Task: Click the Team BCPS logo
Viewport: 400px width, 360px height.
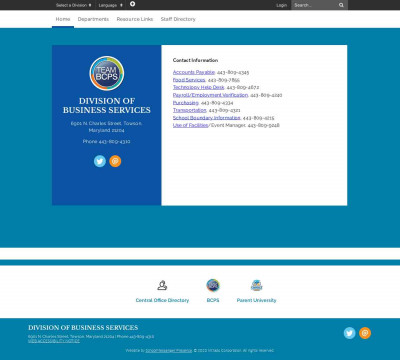Action: click(107, 73)
